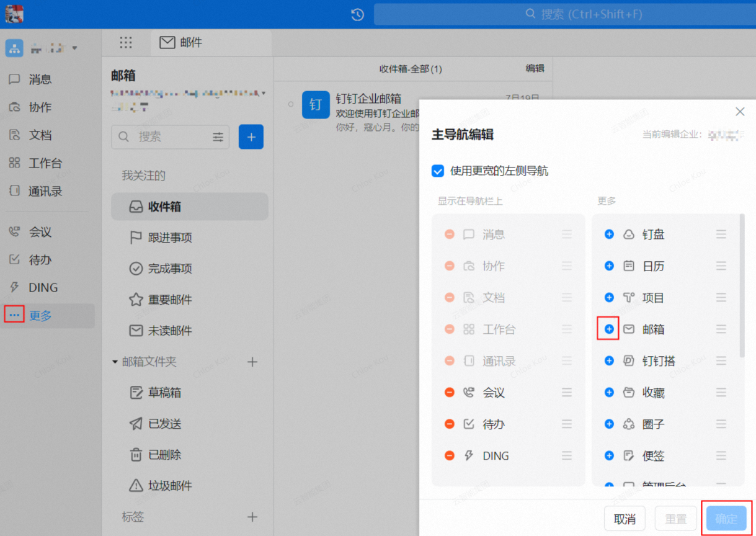Open the 已删除 folder
Image resolution: width=756 pixels, height=536 pixels.
click(190, 455)
